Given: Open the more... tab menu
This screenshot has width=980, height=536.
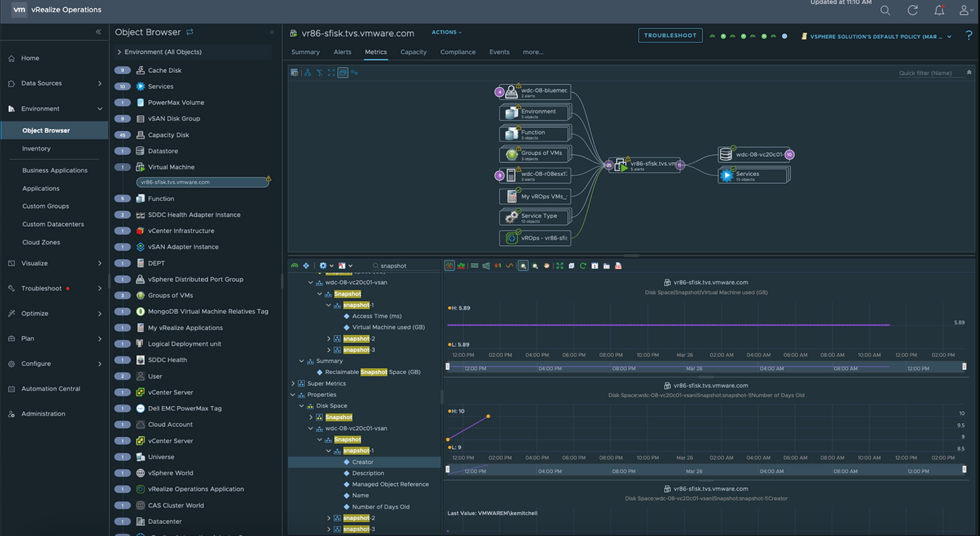Looking at the screenshot, I should click(533, 52).
